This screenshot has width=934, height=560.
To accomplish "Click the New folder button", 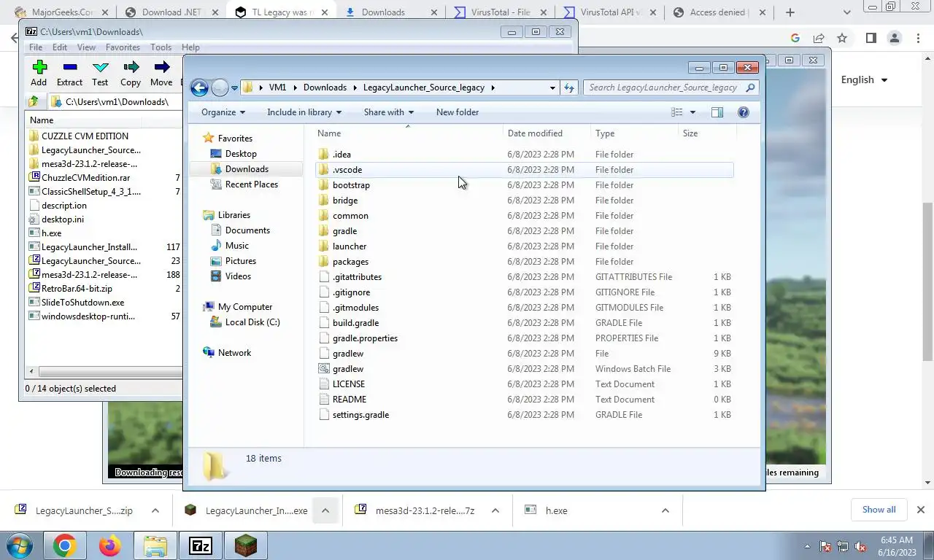I will click(458, 112).
